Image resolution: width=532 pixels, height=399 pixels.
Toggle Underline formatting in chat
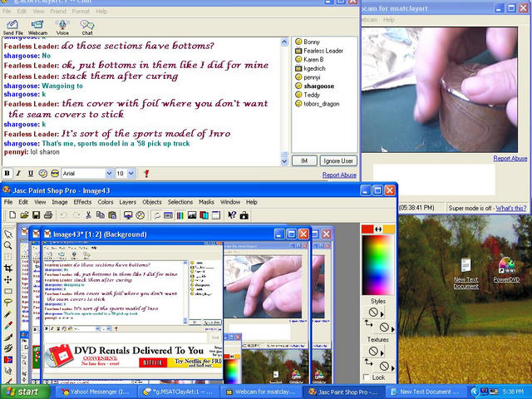[x=31, y=174]
